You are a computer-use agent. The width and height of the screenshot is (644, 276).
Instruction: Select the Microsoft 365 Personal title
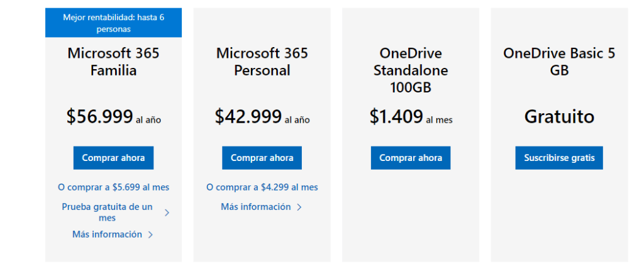262,62
